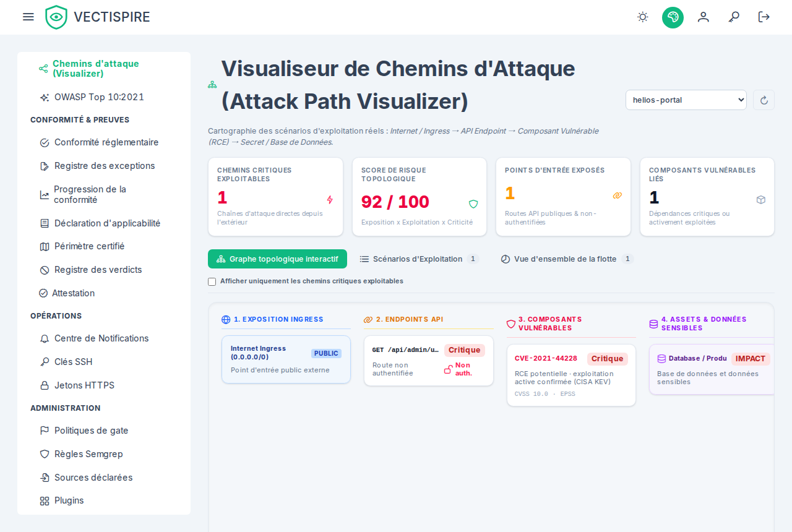The image size is (792, 532).
Task: Click Règles Semgrep shield icon
Action: (x=45, y=454)
